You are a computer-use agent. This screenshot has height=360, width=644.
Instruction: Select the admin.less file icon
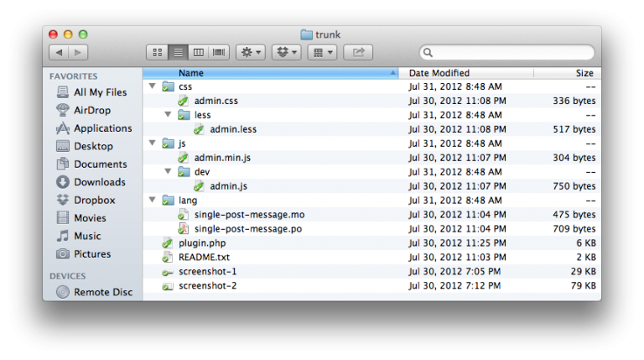199,129
